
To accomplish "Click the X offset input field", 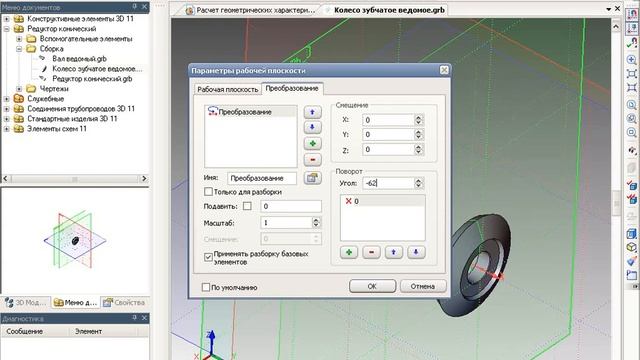I will (388, 120).
